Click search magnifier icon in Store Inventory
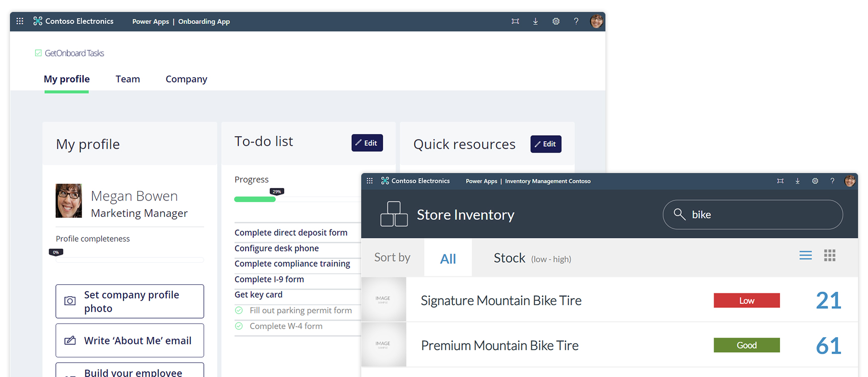Screen dimensions: 868x377 680,214
